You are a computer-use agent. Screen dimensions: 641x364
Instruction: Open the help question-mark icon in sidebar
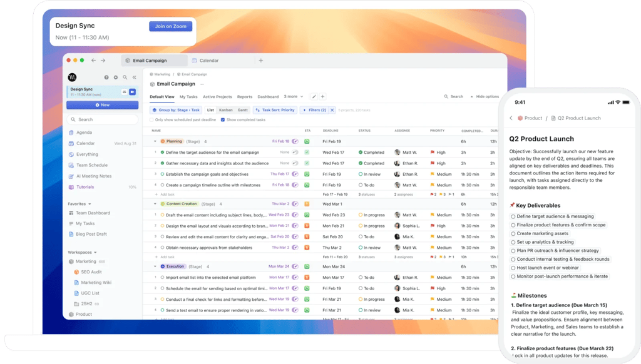(106, 77)
